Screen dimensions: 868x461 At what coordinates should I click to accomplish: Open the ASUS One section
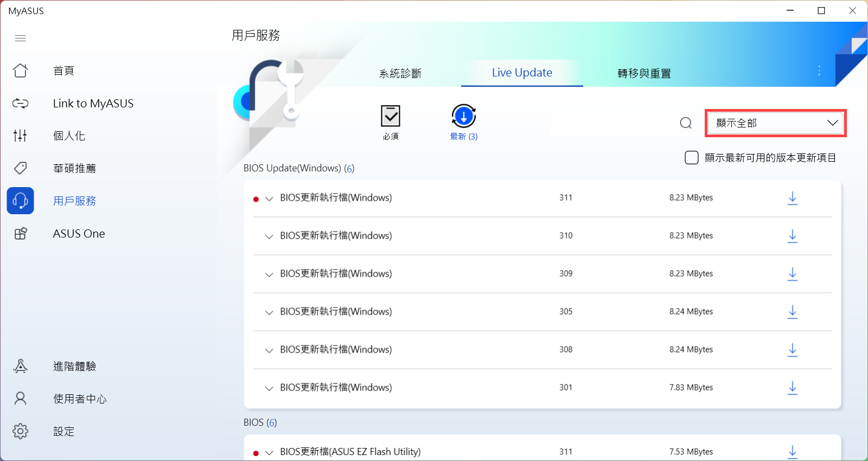[79, 233]
